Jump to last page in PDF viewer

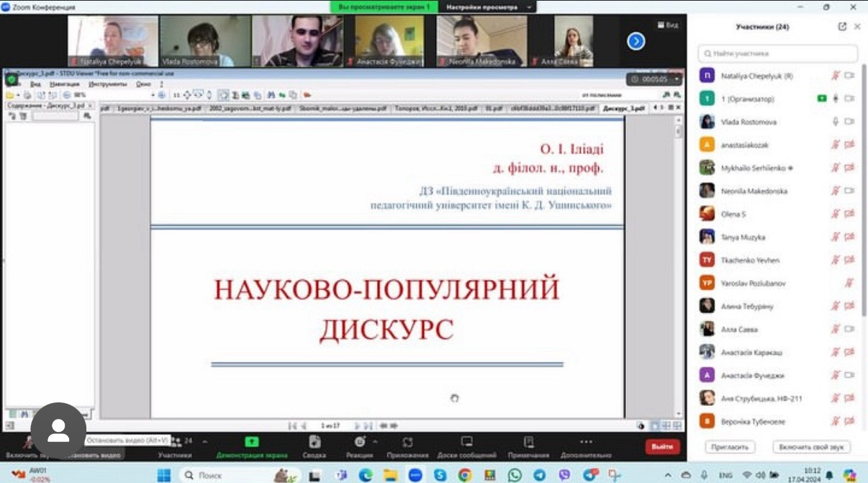pyautogui.click(x=368, y=425)
